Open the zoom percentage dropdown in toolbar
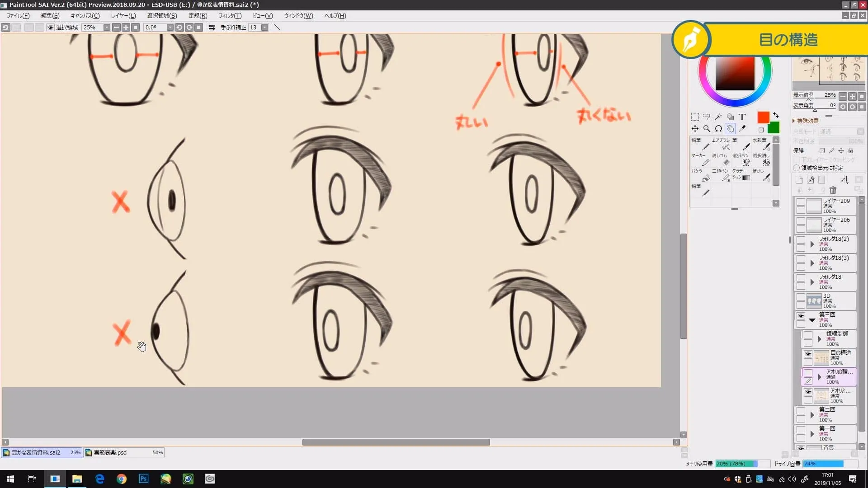This screenshot has height=488, width=868. tap(107, 28)
